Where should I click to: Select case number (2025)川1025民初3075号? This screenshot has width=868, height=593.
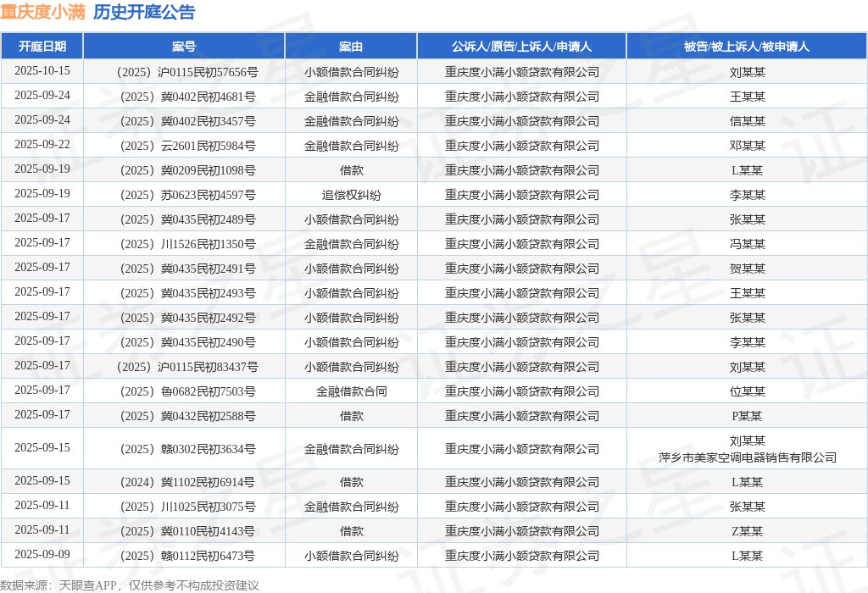point(186,507)
